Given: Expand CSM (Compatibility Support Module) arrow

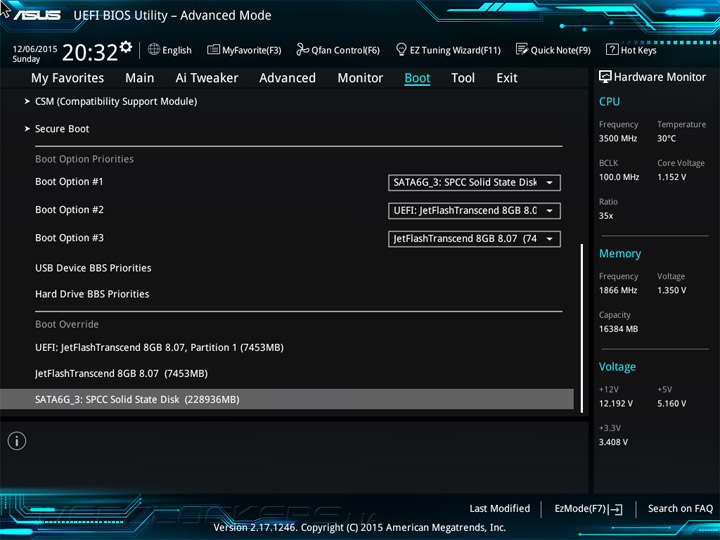Looking at the screenshot, I should (x=27, y=101).
